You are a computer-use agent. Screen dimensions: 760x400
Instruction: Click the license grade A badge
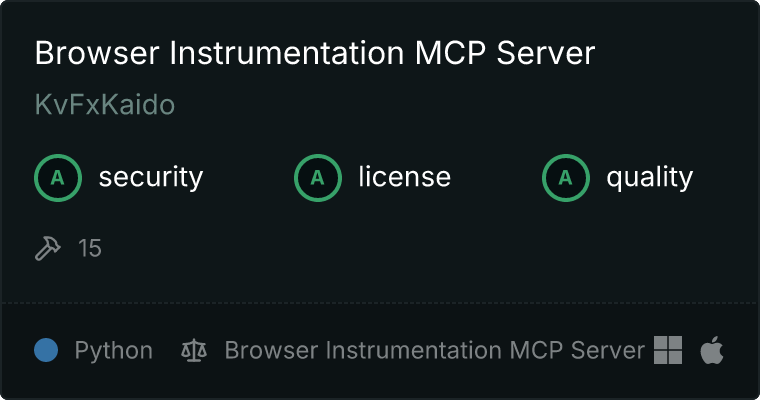tap(317, 178)
